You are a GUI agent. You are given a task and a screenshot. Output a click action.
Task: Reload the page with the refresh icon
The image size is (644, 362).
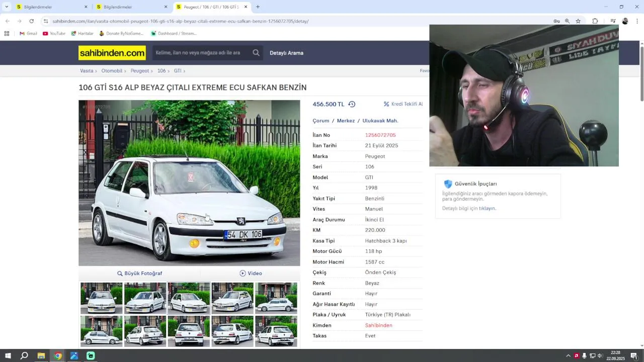click(x=31, y=21)
